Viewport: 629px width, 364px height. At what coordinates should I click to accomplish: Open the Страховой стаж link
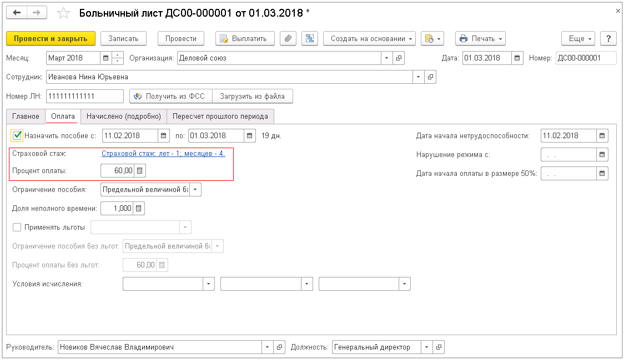click(163, 154)
